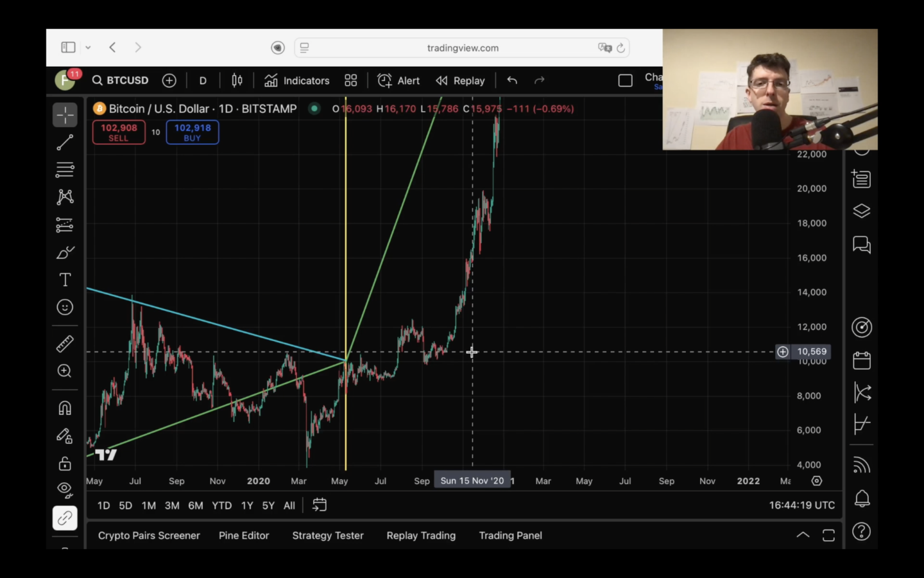The height and width of the screenshot is (578, 924).
Task: Undo the last chart action
Action: [512, 80]
